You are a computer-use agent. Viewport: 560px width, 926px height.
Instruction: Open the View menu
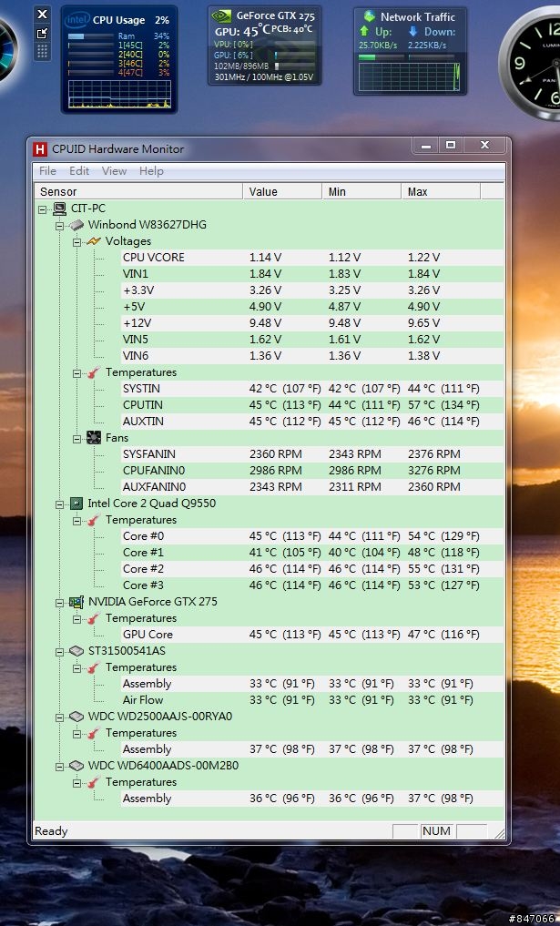coord(114,171)
